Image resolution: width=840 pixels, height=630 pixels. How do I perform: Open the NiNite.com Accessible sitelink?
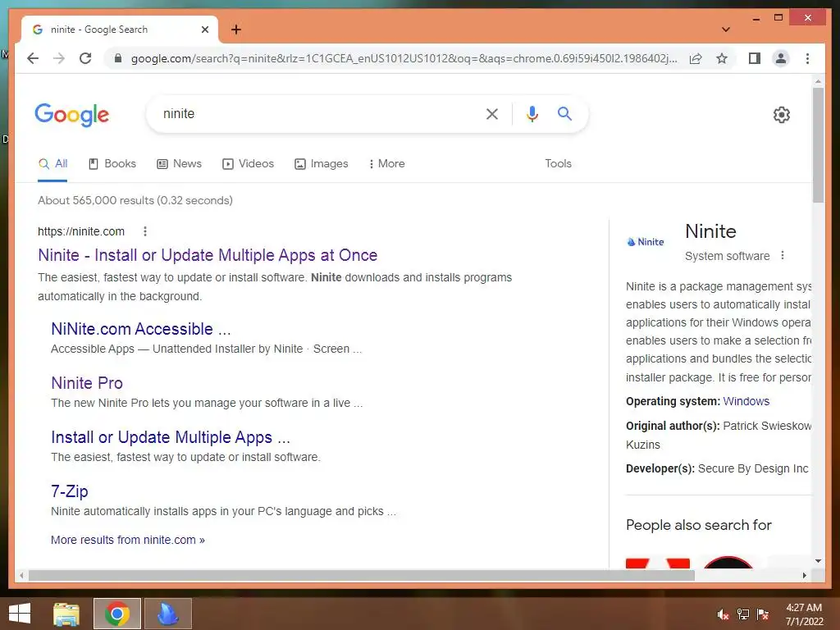coord(141,329)
